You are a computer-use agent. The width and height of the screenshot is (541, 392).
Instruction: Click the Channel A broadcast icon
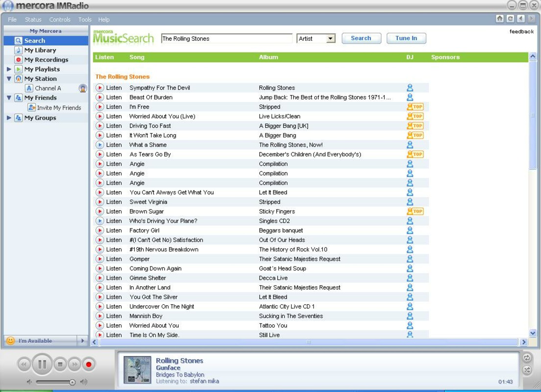click(83, 88)
